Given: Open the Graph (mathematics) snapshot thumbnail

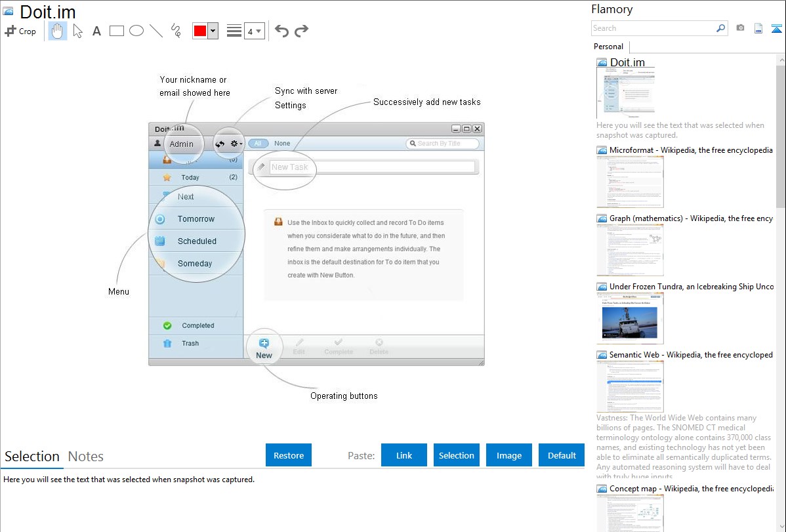Looking at the screenshot, I should [630, 250].
